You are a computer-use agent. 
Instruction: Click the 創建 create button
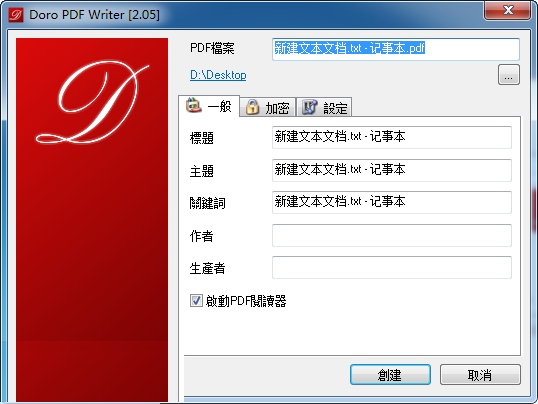pos(390,374)
